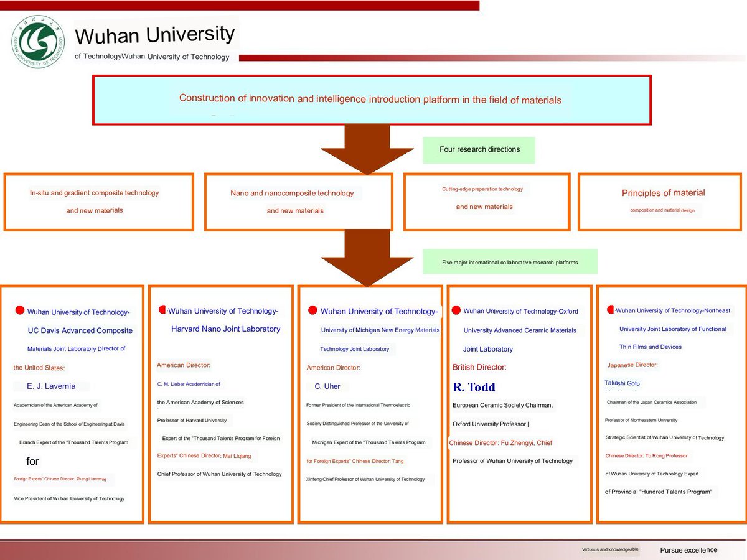Select the 'Principles of material' heading
The image size is (747, 560).
664,193
